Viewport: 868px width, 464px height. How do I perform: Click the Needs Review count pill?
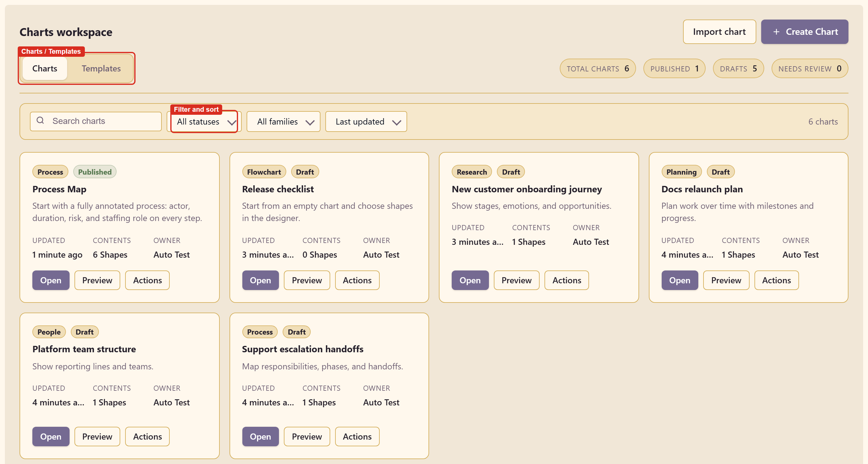coord(809,69)
